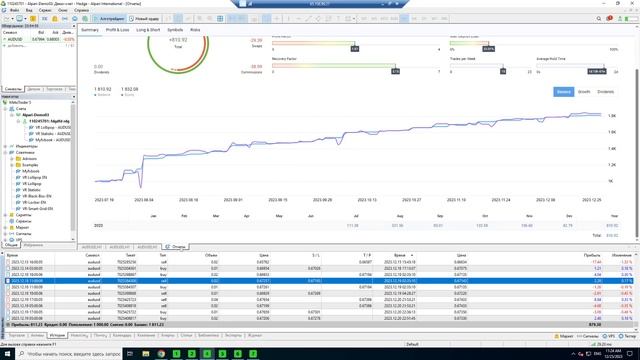Open VPS icon in bottom-right toolbox
Viewport: 640px width, 360px height.
pos(605,336)
